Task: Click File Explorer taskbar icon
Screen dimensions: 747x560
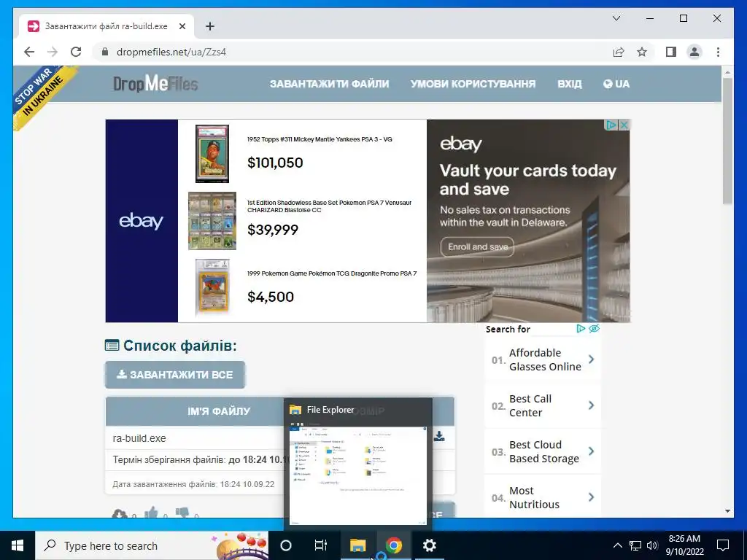Action: point(357,545)
